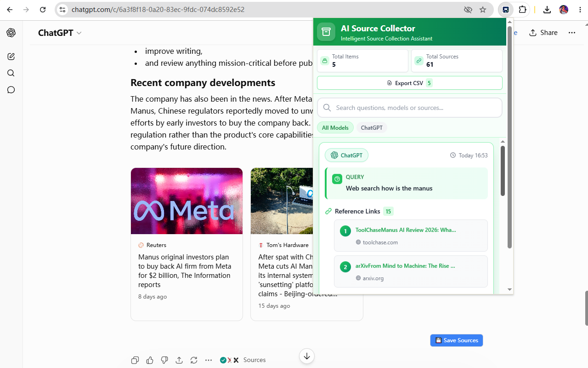Screen dimensions: 588x368
Task: Click the ChatGPT page vertical scrollbar thumb
Action: pos(586,308)
